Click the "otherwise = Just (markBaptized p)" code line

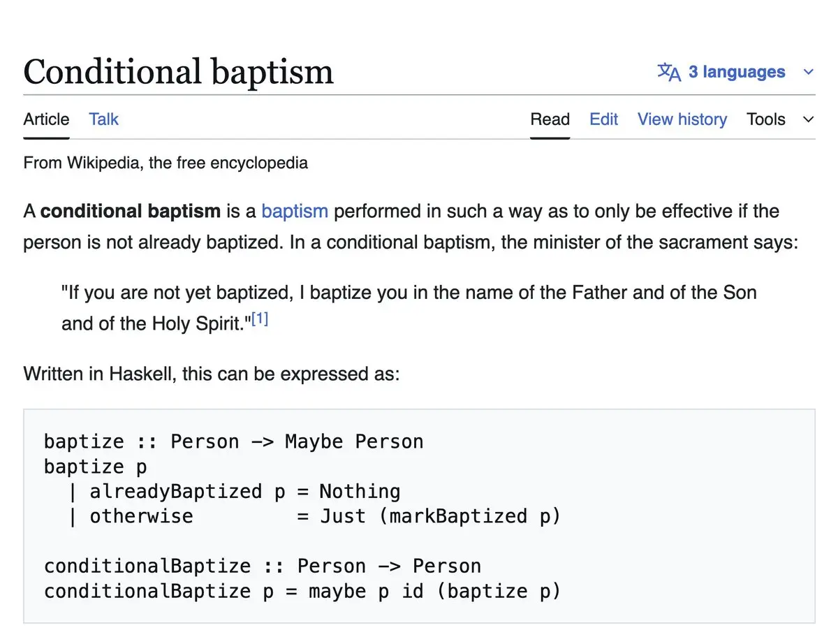[x=325, y=516]
